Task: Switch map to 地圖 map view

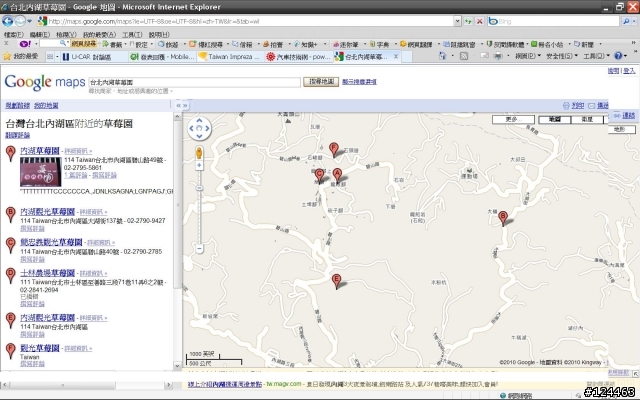Action: click(x=554, y=120)
